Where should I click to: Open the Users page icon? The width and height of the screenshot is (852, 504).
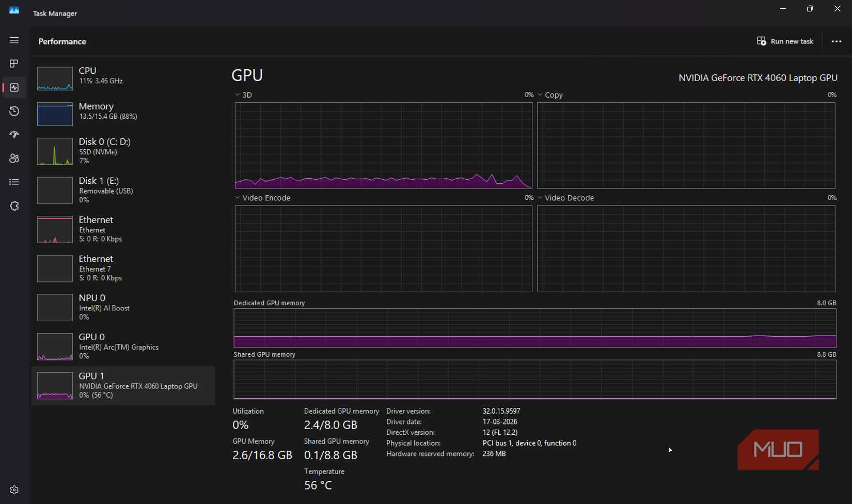click(14, 159)
